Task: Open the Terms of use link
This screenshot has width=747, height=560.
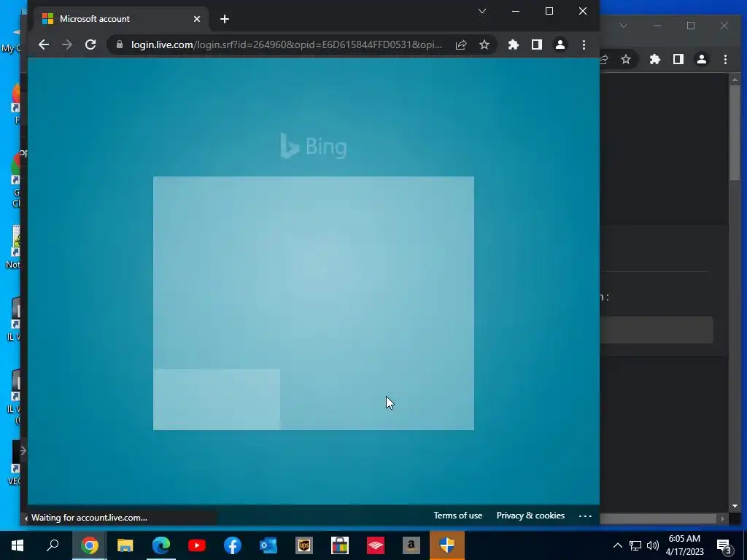Action: [x=458, y=516]
